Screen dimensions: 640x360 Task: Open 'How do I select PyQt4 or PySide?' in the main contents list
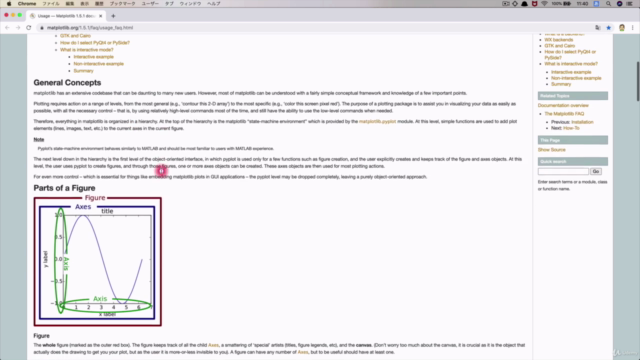click(95, 42)
